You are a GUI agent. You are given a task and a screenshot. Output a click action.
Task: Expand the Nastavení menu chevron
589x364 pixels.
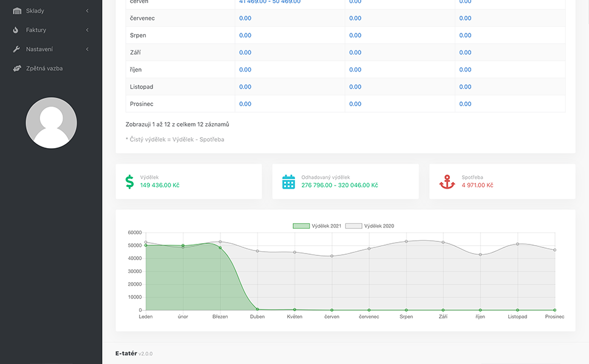point(87,49)
